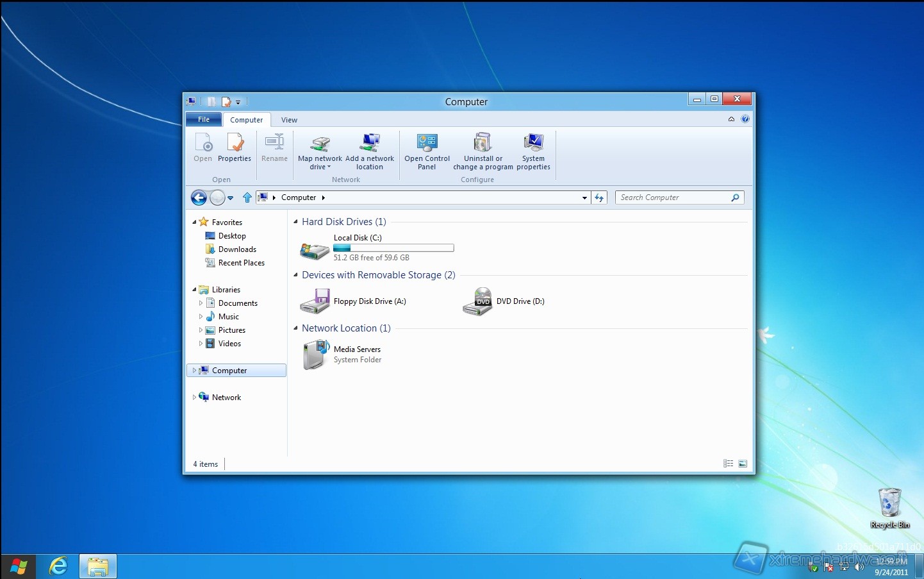924x579 pixels.
Task: Click Add a network location icon
Action: coord(370,144)
